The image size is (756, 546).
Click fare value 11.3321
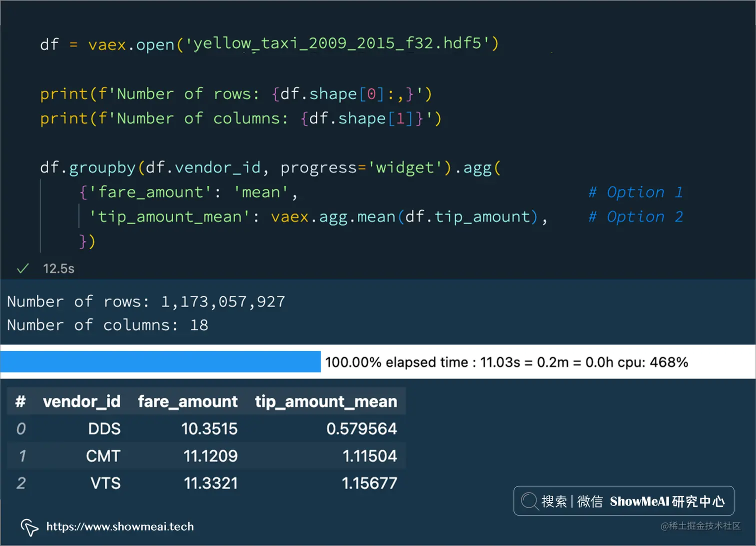click(x=210, y=483)
